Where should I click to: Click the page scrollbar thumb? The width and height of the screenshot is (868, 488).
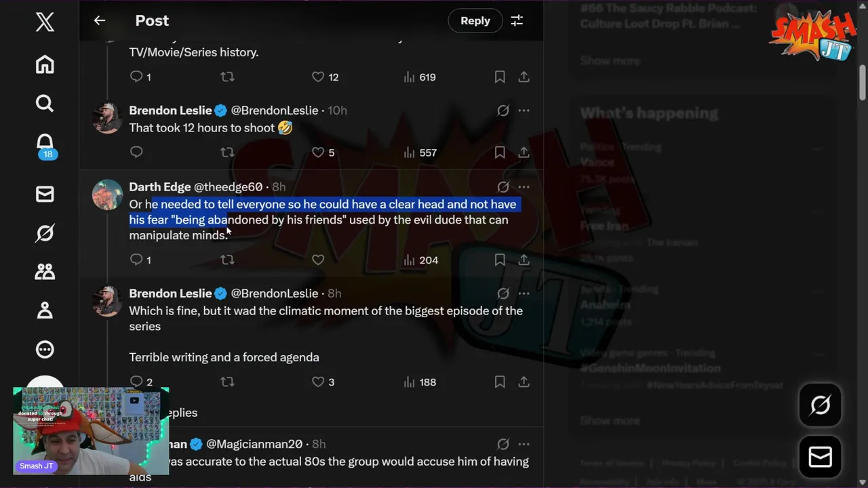click(x=863, y=83)
